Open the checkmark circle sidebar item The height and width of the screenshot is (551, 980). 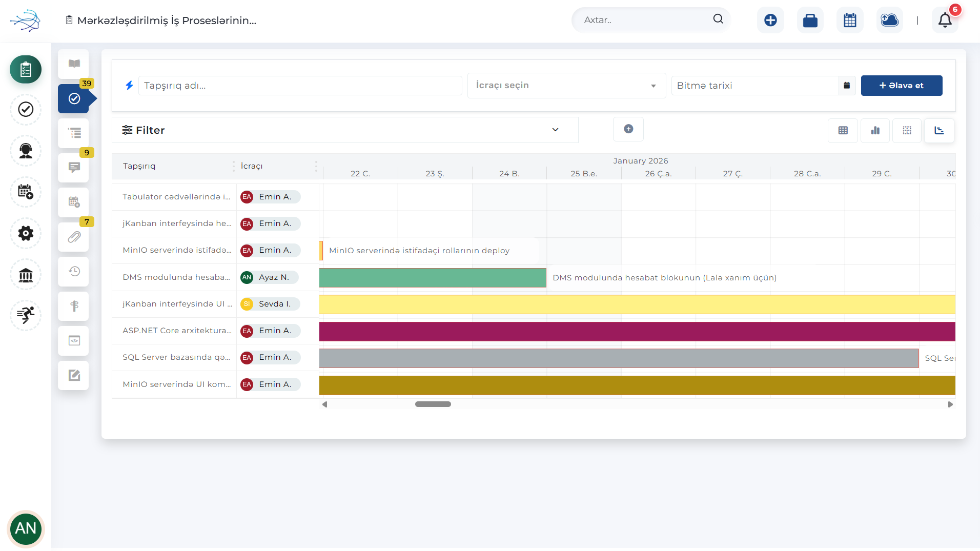coord(26,109)
